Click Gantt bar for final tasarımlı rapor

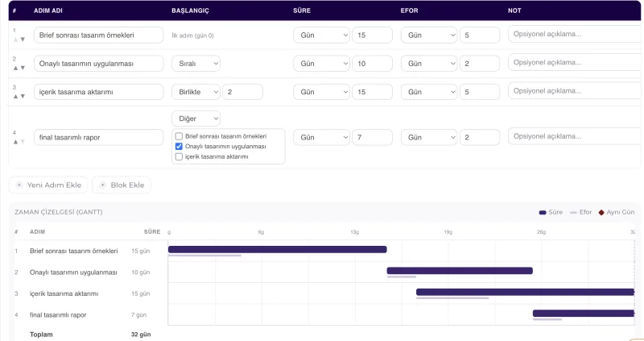[x=584, y=314]
